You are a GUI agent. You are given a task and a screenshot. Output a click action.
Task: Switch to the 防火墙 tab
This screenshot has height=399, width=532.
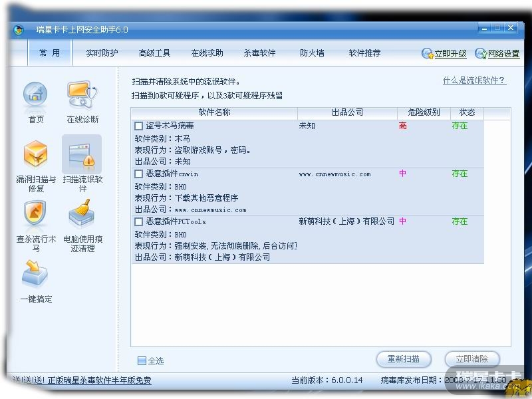pos(312,53)
